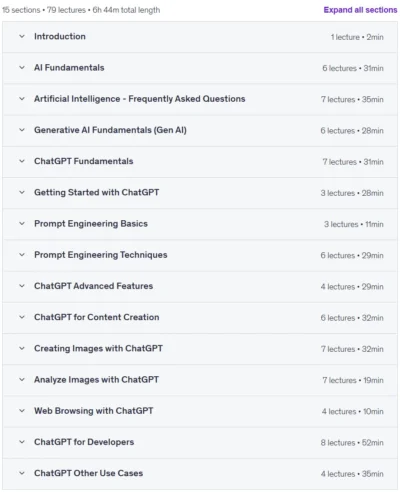Select ChatGPT Other Use Cases title

[x=88, y=473]
